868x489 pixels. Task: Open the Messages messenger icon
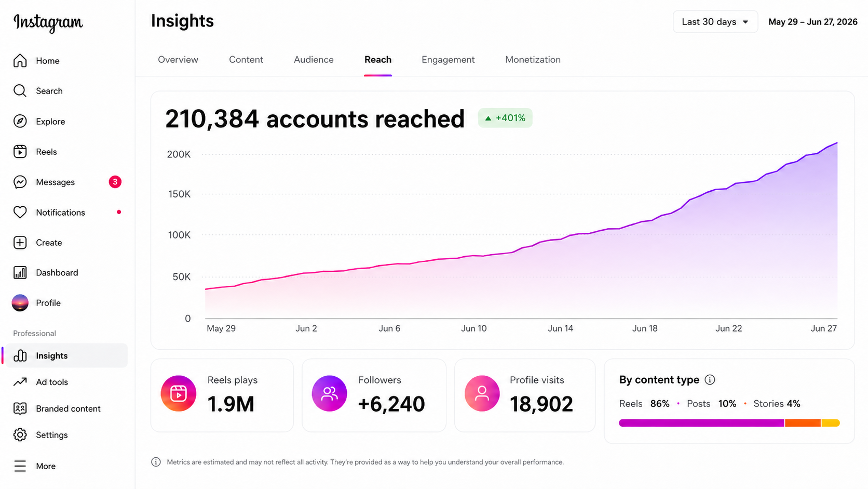[x=20, y=182]
